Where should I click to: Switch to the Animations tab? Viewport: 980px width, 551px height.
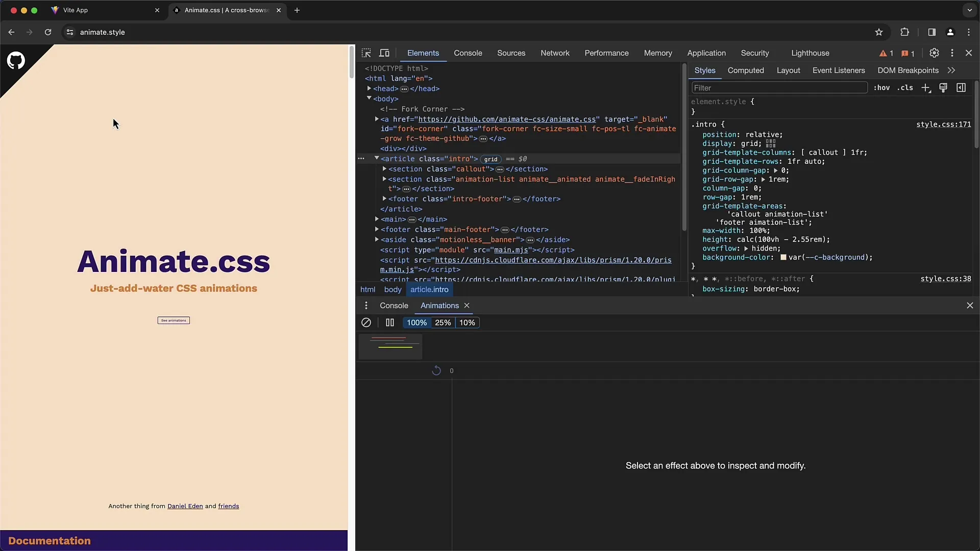(439, 305)
